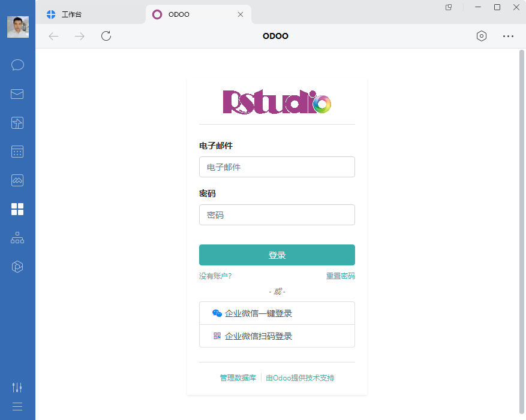Image resolution: width=526 pixels, height=420 pixels.
Task: Open the user avatar profile picture
Action: tap(18, 27)
